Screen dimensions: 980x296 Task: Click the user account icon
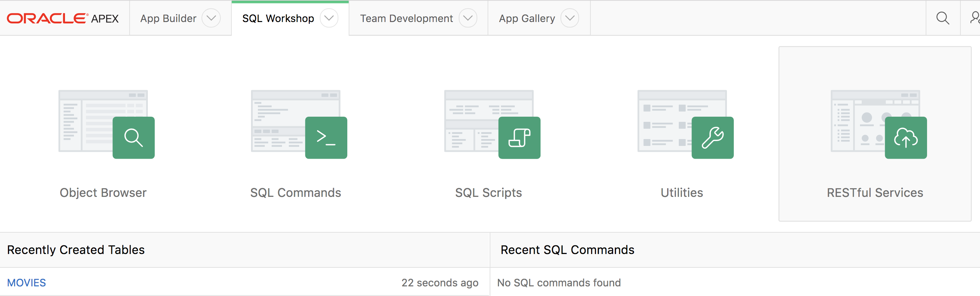(x=975, y=18)
